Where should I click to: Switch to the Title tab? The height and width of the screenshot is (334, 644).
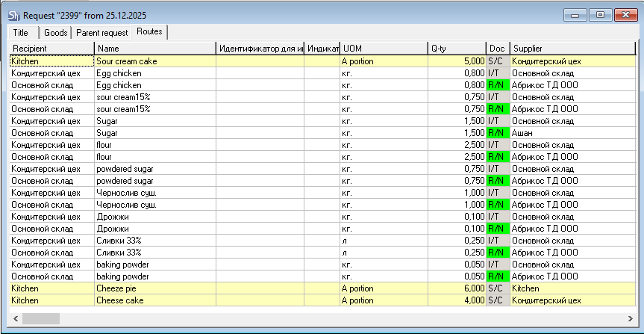pyautogui.click(x=21, y=33)
